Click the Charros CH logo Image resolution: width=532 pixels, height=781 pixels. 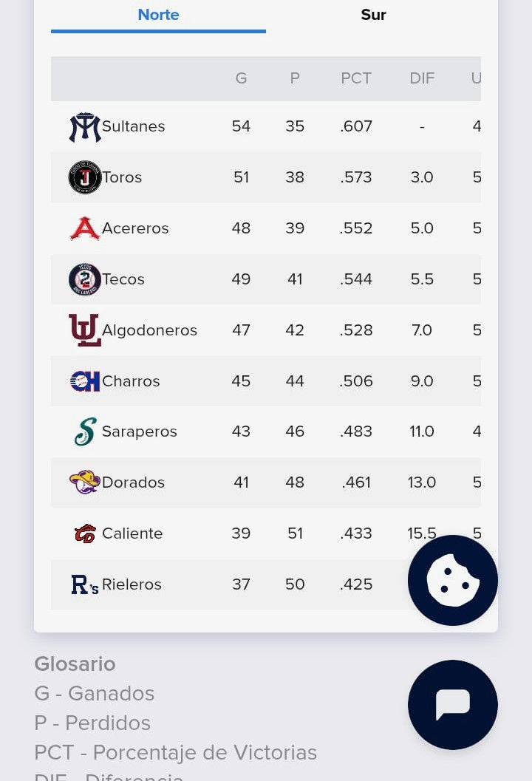pos(85,381)
